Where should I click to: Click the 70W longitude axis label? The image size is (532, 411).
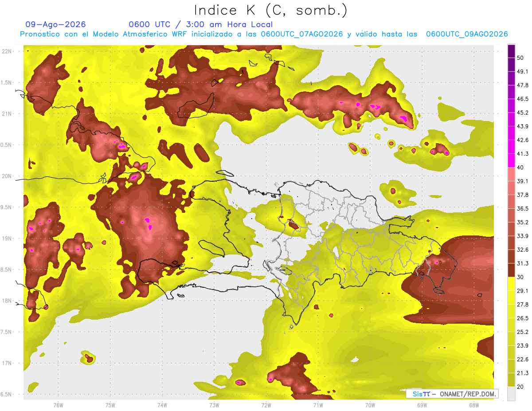[370, 405]
